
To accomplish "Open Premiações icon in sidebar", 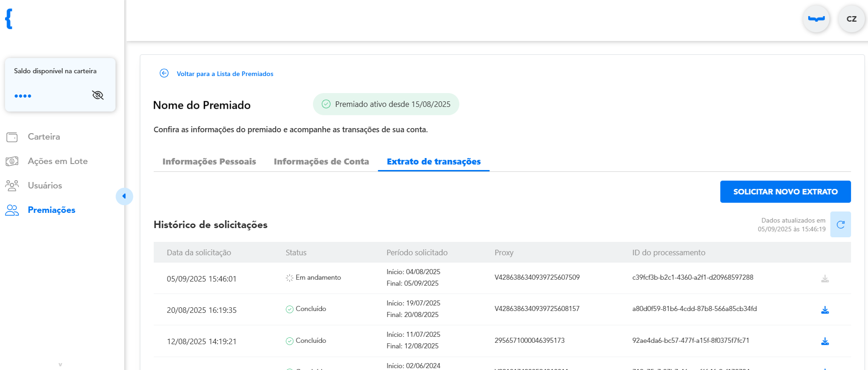I will click(12, 210).
